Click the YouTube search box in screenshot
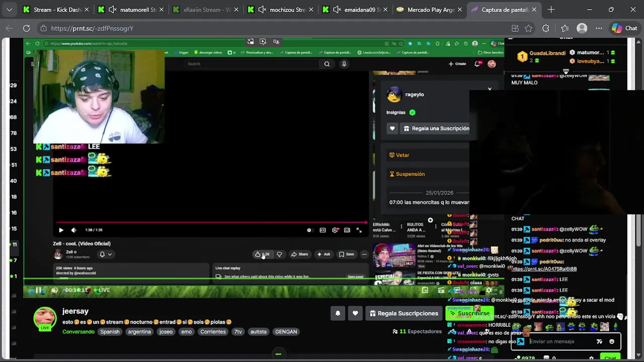 (252, 64)
